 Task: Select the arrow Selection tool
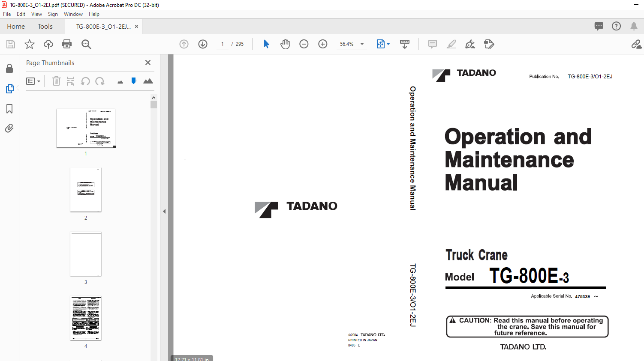(x=266, y=44)
